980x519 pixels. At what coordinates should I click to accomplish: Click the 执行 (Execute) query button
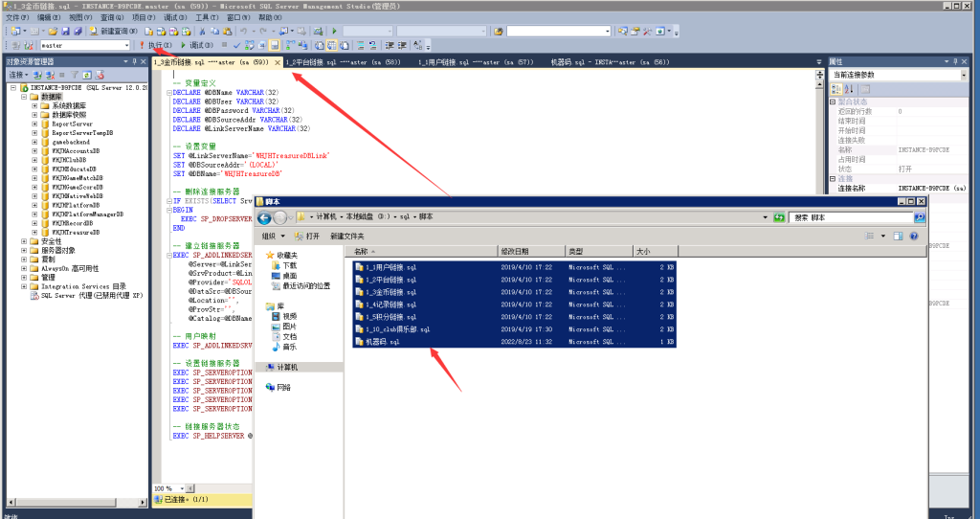157,45
